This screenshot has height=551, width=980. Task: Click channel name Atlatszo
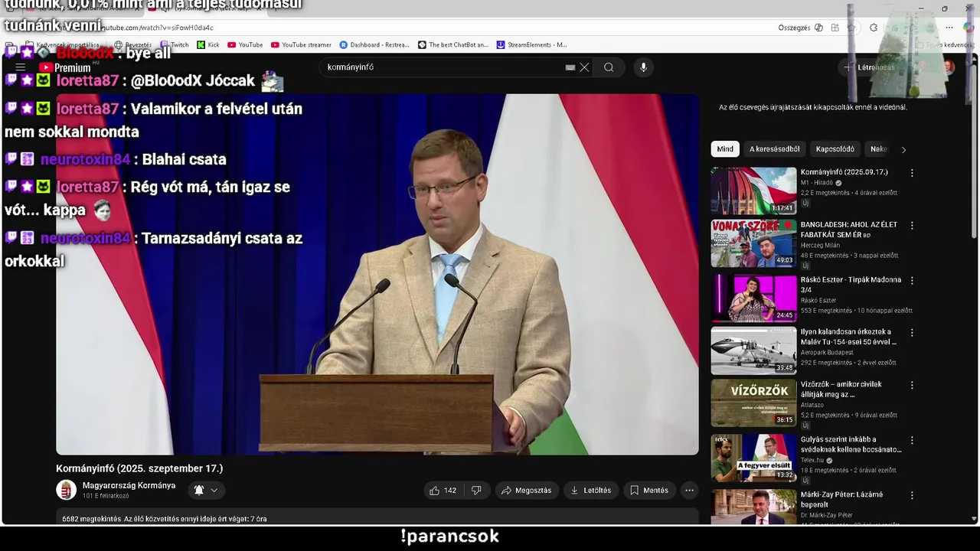[x=814, y=406]
